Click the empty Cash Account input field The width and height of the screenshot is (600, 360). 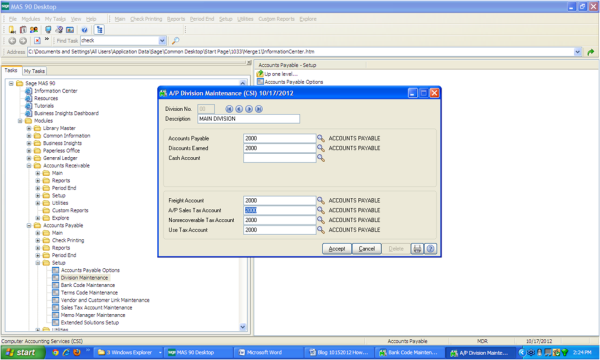coord(279,158)
